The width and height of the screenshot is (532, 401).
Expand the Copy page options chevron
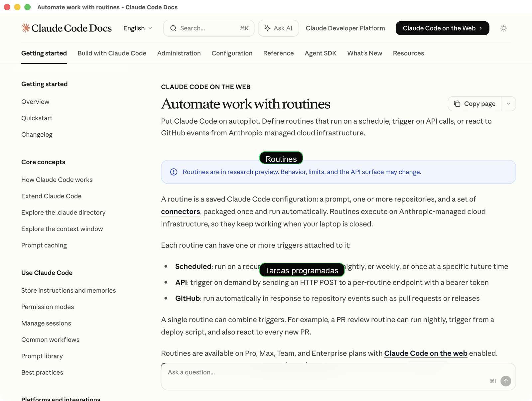508,104
